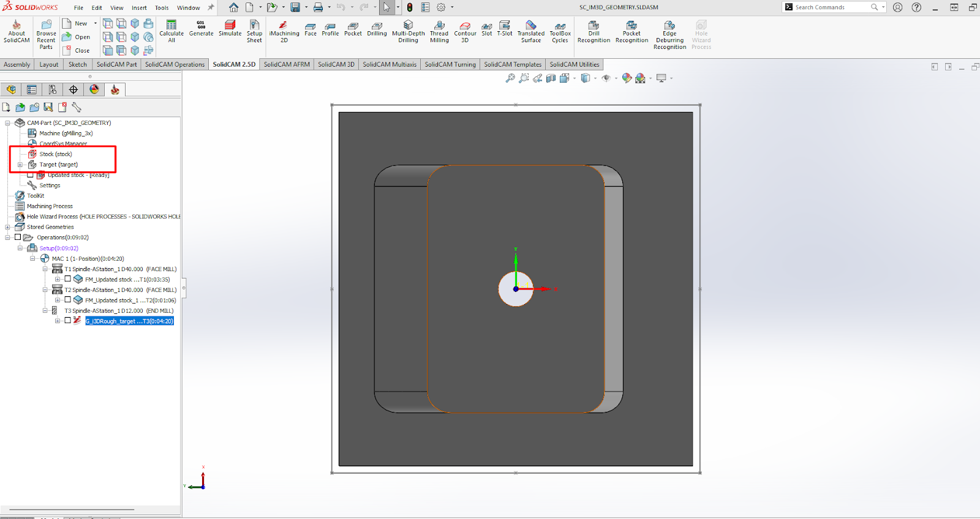Toggle the Updated stock checkbox

pyautogui.click(x=30, y=175)
